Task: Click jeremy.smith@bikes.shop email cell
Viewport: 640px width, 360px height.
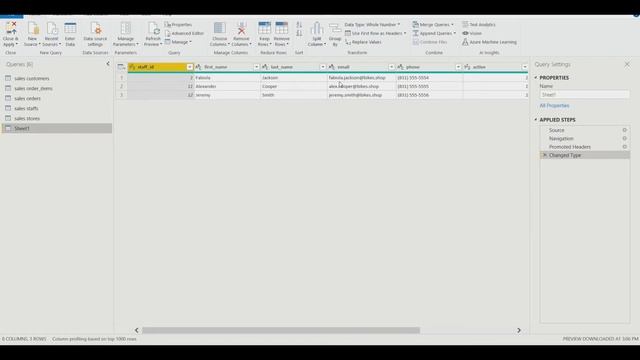Action: [x=361, y=95]
